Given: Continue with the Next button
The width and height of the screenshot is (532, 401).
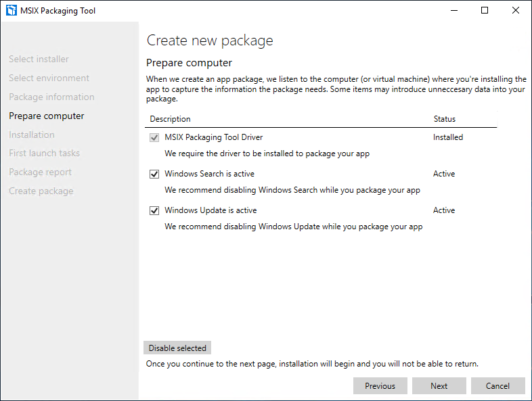Looking at the screenshot, I should click(439, 385).
